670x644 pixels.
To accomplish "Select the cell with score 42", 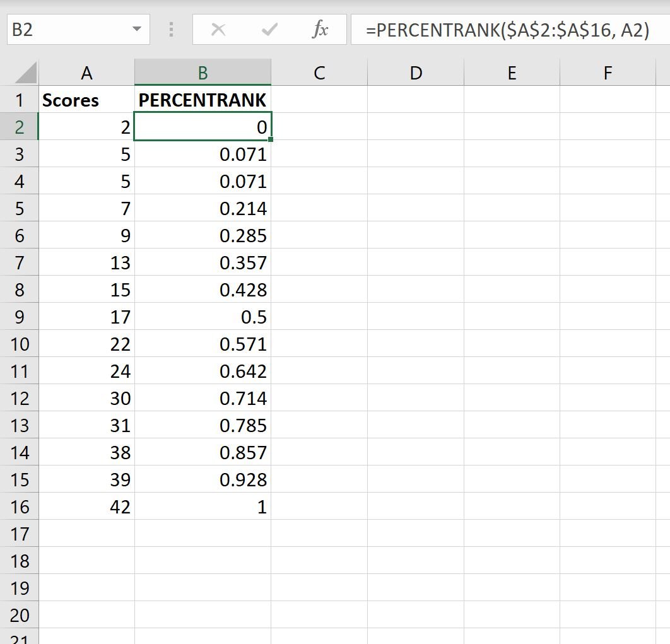I will tap(86, 506).
